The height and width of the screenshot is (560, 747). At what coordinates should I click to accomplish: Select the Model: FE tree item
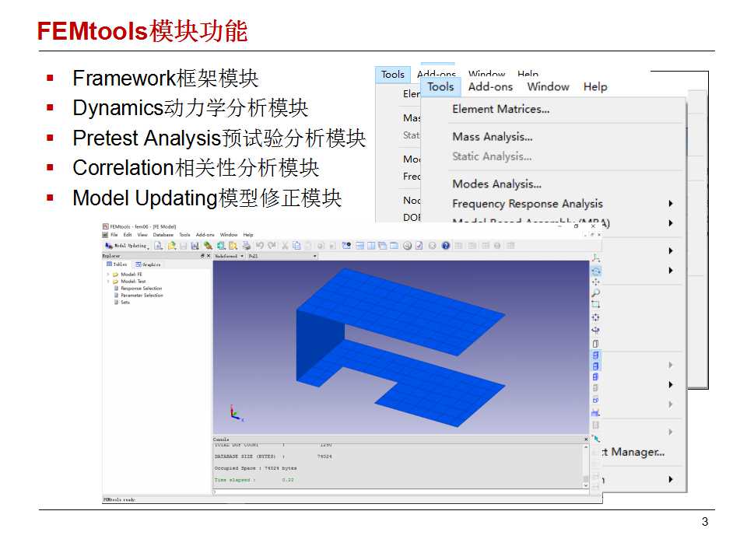pos(131,275)
